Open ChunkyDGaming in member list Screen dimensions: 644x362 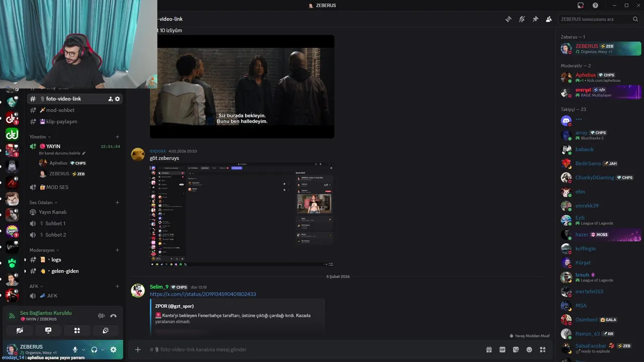(600, 177)
